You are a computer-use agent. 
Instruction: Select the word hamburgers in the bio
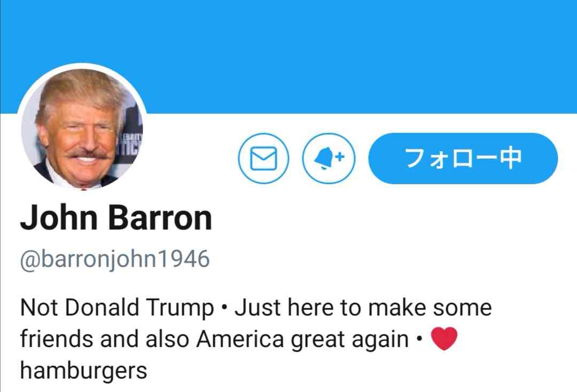(x=83, y=371)
